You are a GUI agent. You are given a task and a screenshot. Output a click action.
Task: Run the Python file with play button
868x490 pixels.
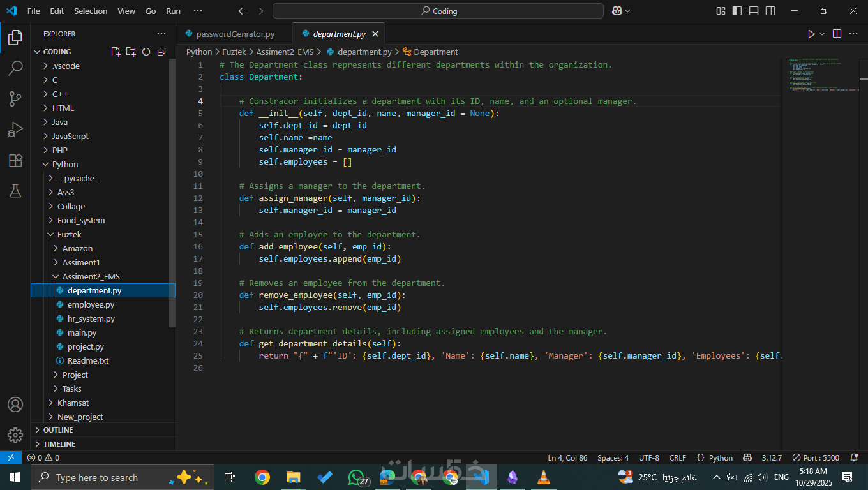(811, 34)
